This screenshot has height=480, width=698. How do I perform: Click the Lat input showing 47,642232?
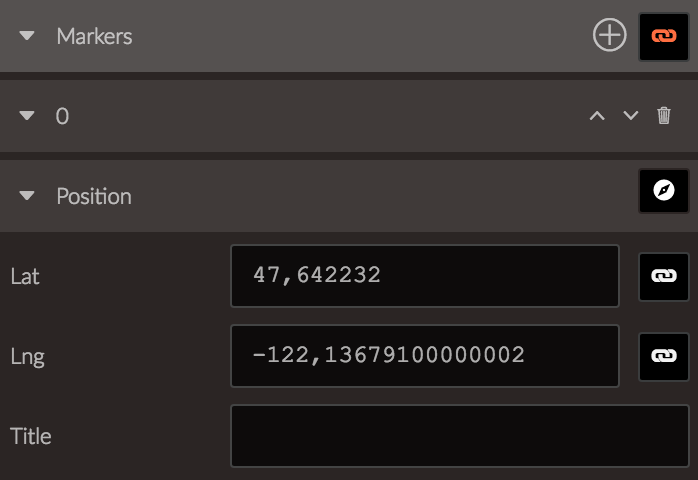pyautogui.click(x=425, y=276)
